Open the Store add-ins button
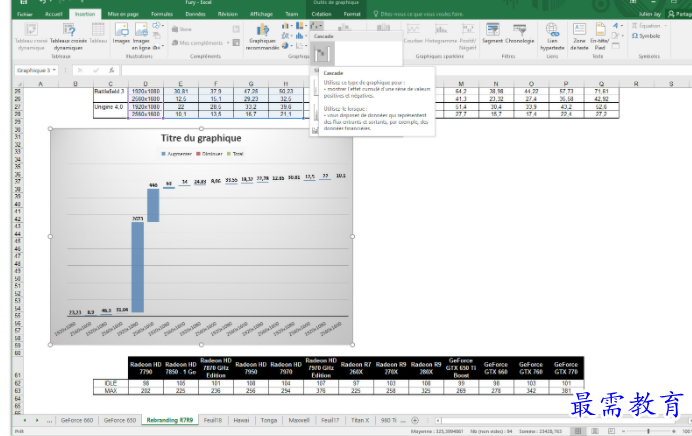The height and width of the screenshot is (436, 692). (182, 29)
